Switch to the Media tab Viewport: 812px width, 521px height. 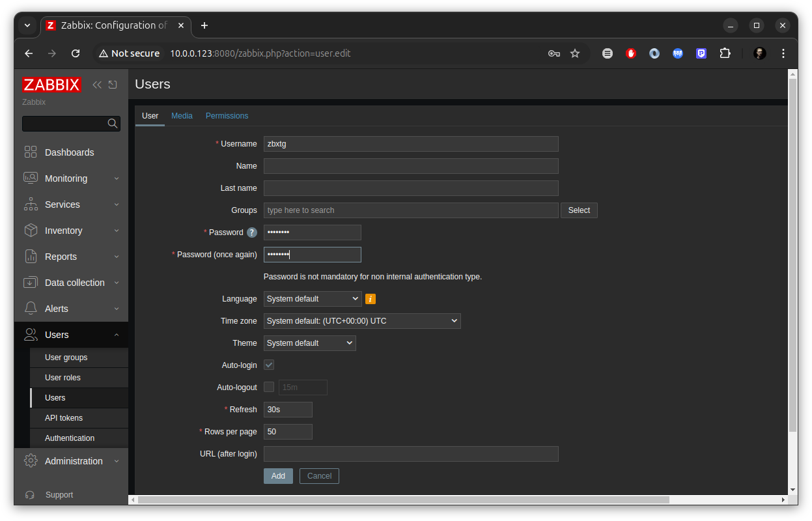182,115
